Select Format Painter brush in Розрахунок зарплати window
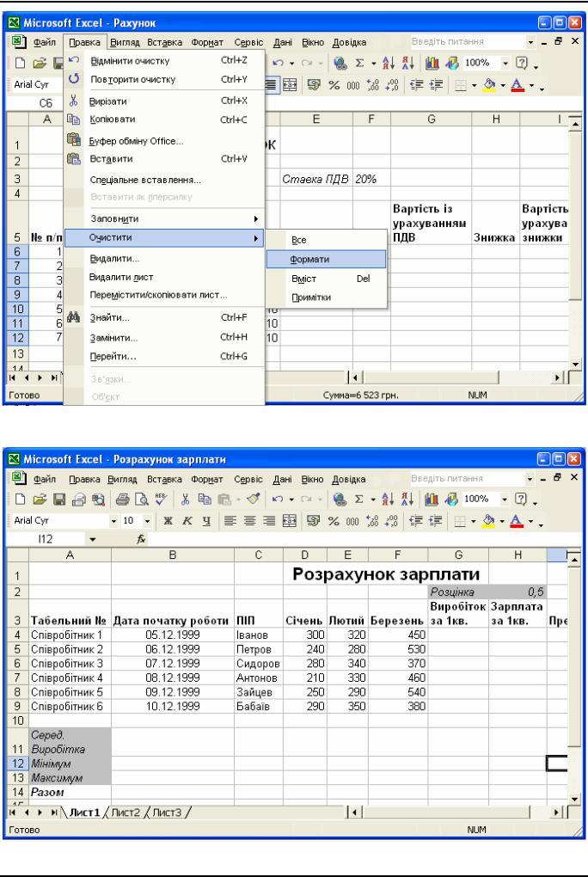This screenshot has width=588, height=877. click(253, 499)
